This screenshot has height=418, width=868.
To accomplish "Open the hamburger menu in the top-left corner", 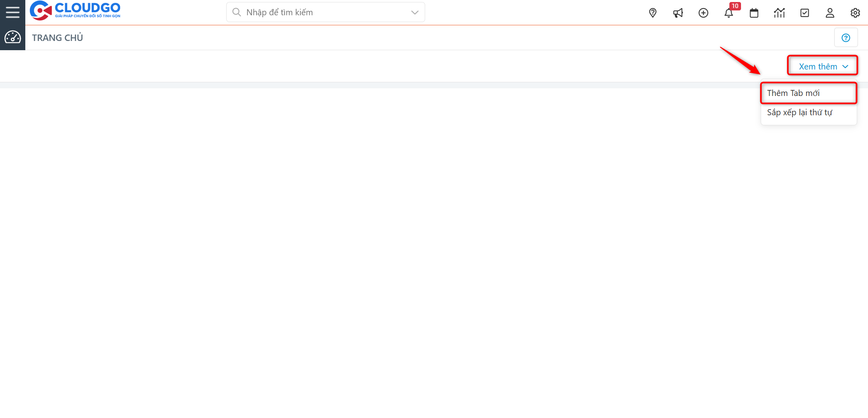I will coord(12,12).
